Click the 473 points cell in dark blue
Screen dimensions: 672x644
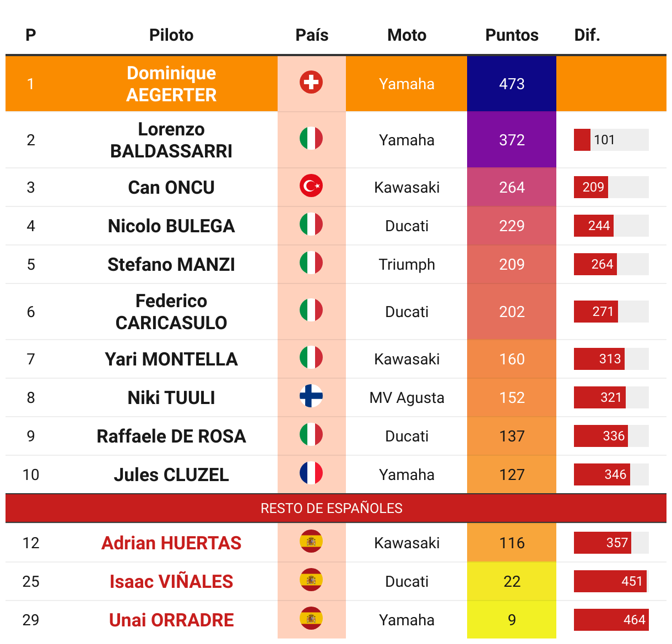512,84
